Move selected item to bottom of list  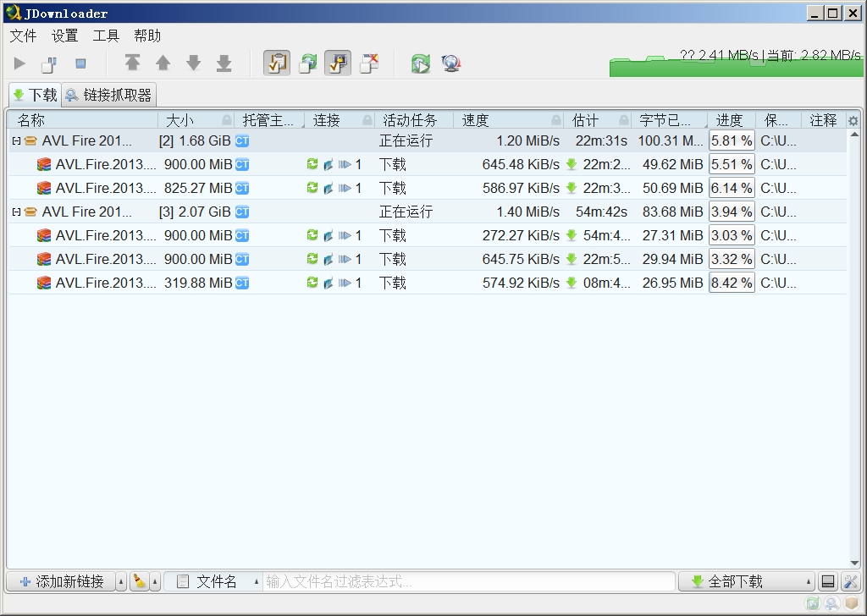pyautogui.click(x=224, y=63)
